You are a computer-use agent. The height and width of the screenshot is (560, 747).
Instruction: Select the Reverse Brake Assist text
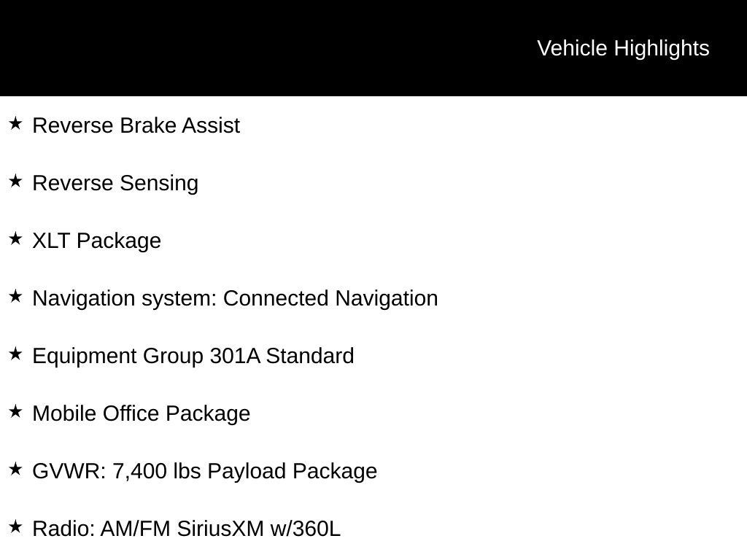pyautogui.click(x=136, y=125)
